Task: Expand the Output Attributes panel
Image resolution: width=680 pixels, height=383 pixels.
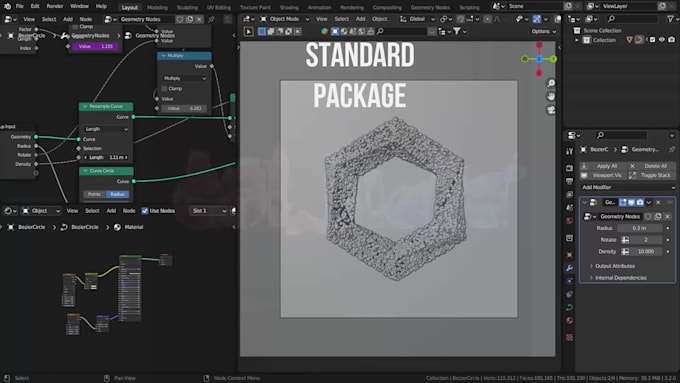Action: tap(614, 266)
